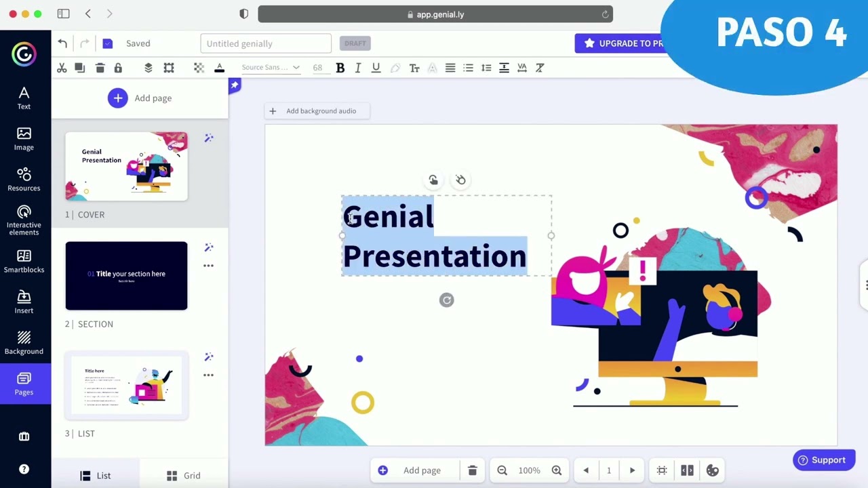Click the zoom in magnifier

[557, 470]
